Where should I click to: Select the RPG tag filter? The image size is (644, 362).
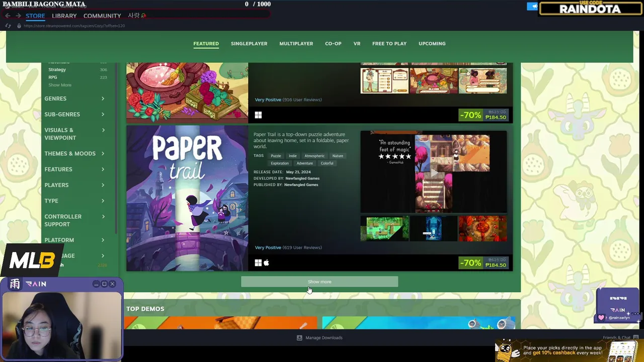[x=52, y=77]
